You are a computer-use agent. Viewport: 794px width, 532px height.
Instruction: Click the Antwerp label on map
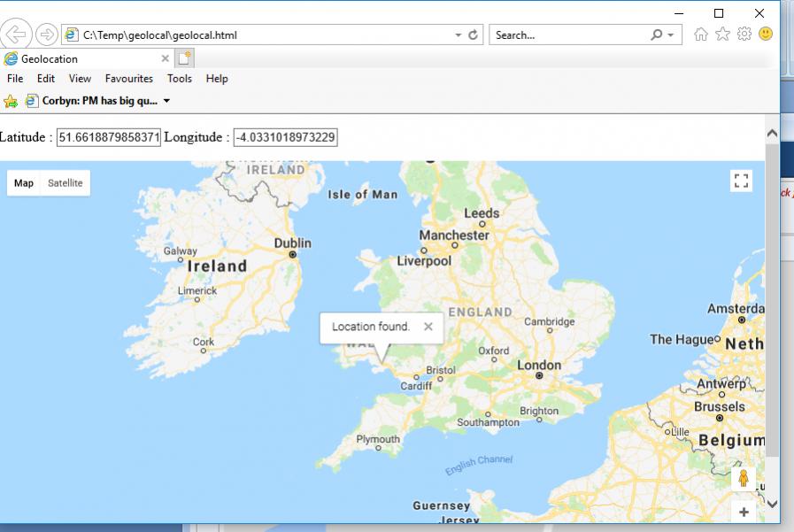721,383
